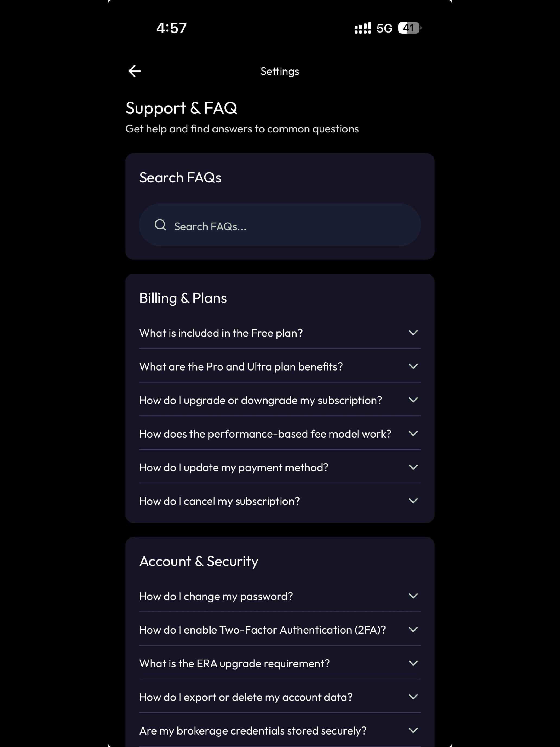Open the export or delete account data question
Image resolution: width=560 pixels, height=747 pixels.
(x=280, y=697)
